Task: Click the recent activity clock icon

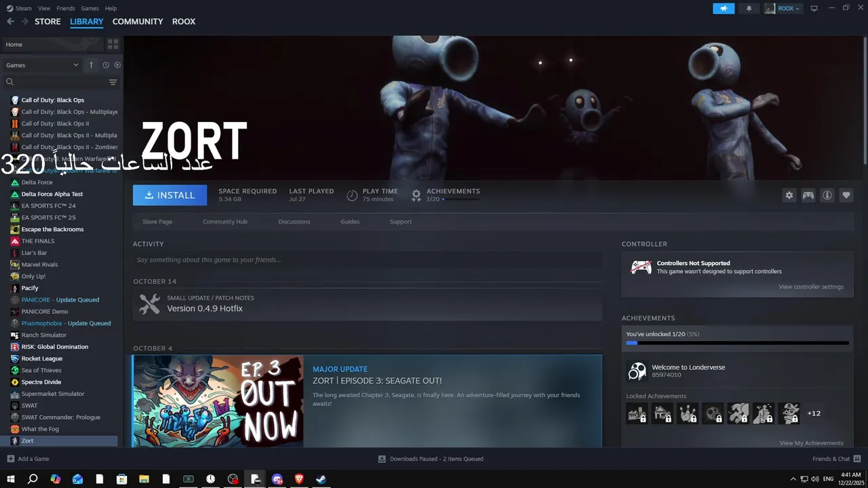Action: tap(106, 65)
